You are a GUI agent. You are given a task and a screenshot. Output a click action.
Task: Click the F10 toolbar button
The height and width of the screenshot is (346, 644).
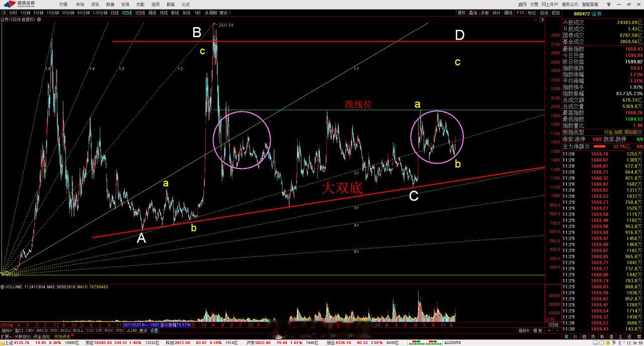click(520, 13)
